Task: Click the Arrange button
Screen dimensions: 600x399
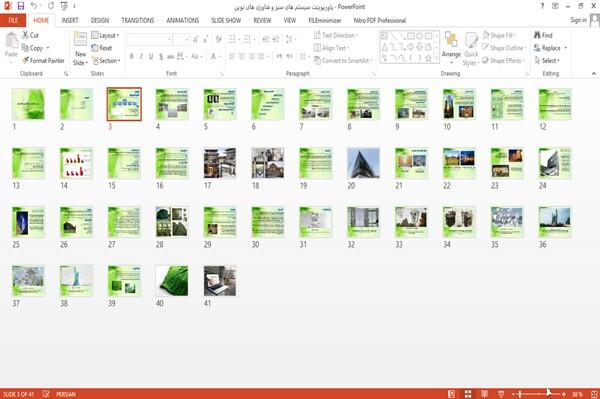Action: 451,48
